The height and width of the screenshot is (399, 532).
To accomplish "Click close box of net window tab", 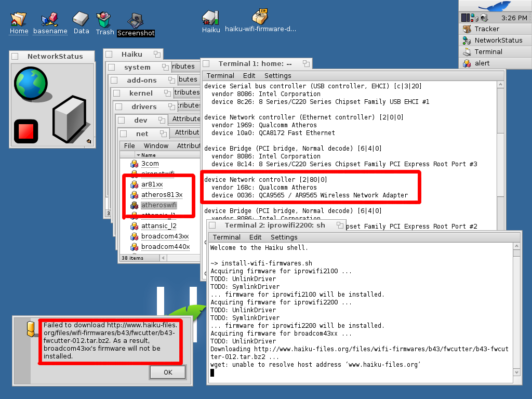I will click(124, 134).
